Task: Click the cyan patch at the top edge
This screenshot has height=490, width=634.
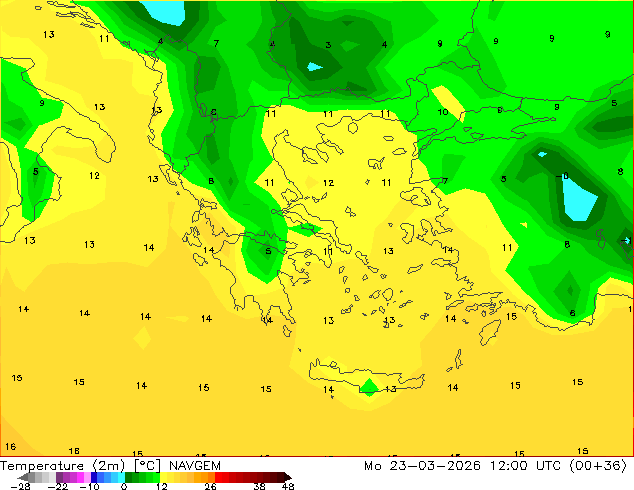Action: point(166,12)
